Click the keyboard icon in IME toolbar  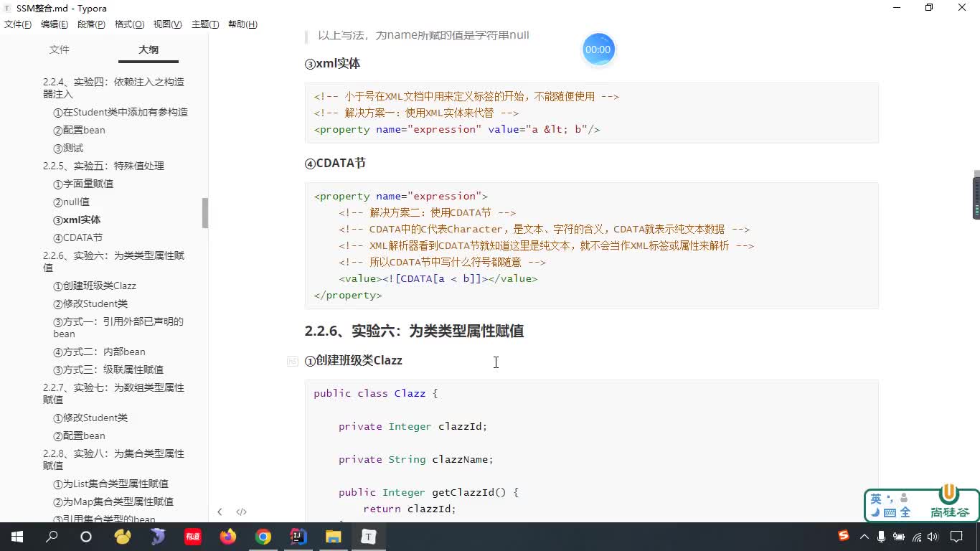coord(890,512)
